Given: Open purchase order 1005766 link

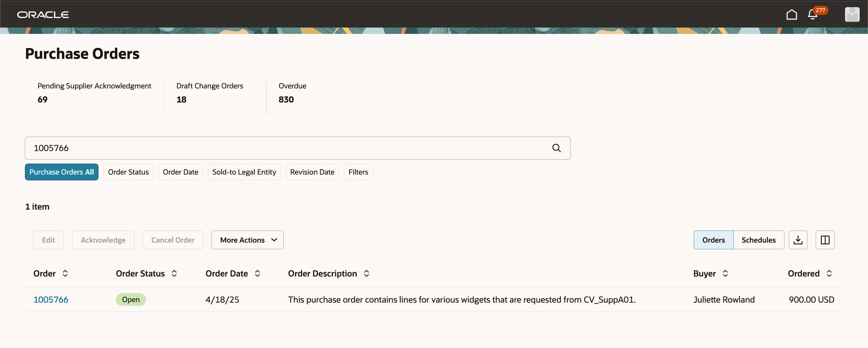Looking at the screenshot, I should coord(51,299).
